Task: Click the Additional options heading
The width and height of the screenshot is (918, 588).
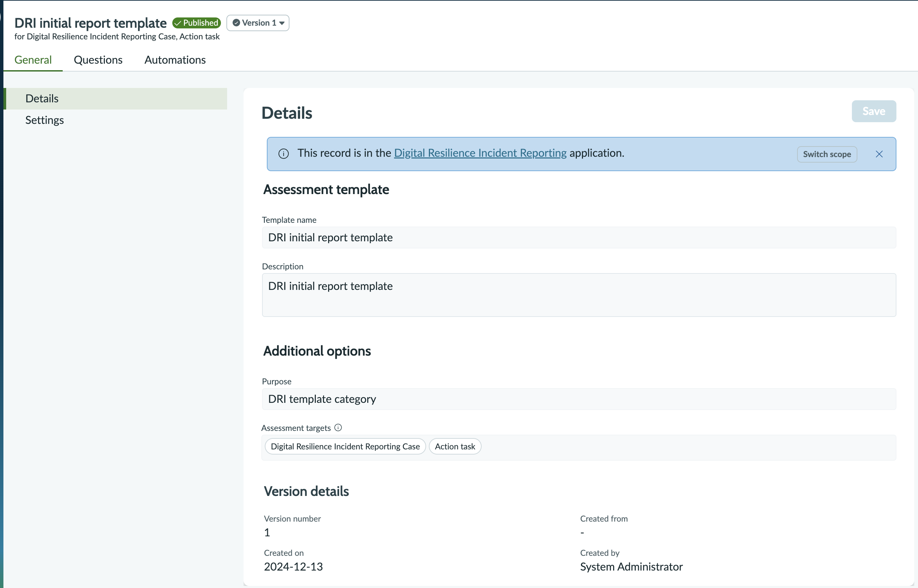Action: pyautogui.click(x=317, y=351)
